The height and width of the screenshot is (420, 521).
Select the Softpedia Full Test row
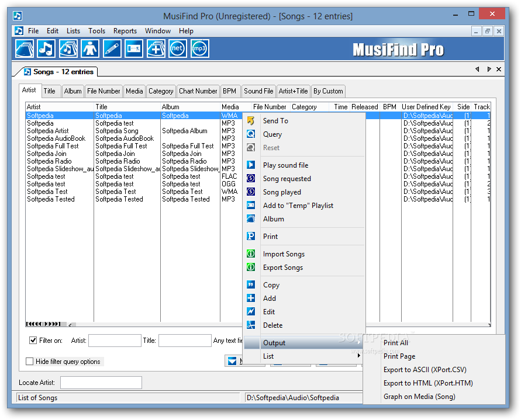click(x=133, y=146)
